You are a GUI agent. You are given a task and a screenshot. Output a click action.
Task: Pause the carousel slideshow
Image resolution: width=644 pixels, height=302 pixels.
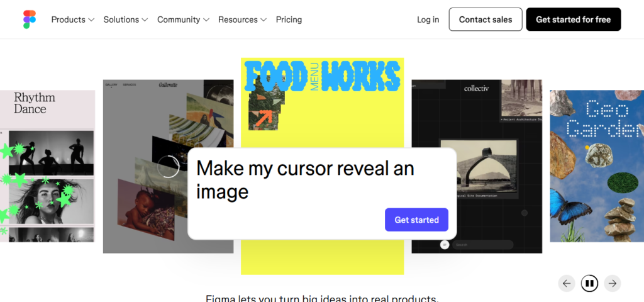point(589,283)
